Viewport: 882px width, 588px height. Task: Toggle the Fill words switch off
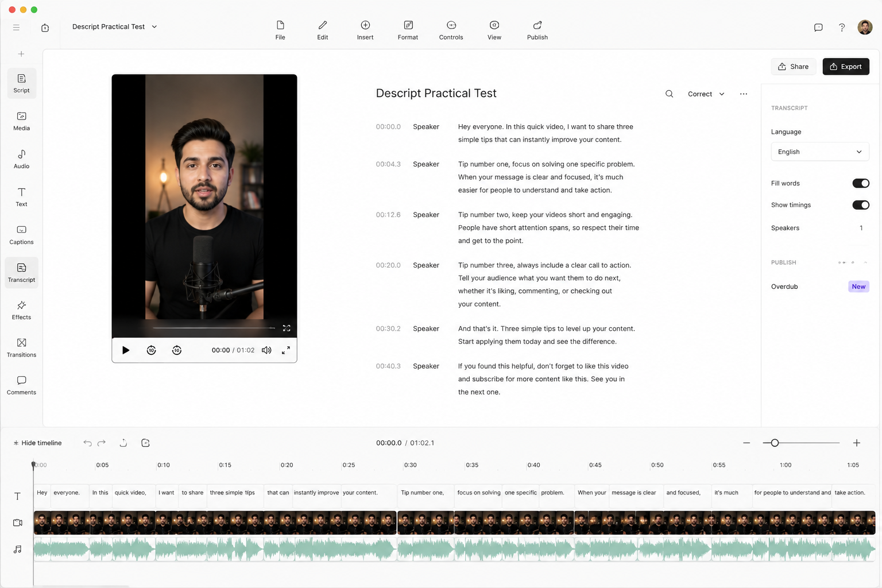(x=861, y=183)
